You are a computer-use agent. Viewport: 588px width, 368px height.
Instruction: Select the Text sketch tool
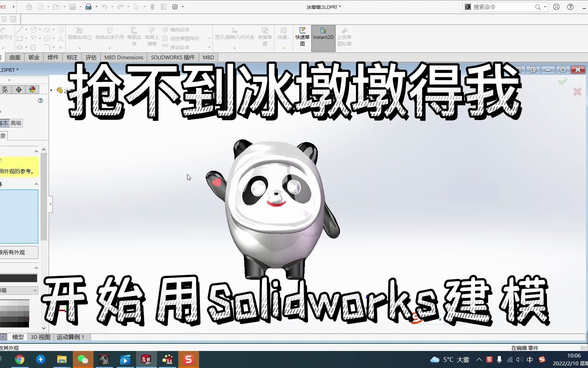point(61,39)
